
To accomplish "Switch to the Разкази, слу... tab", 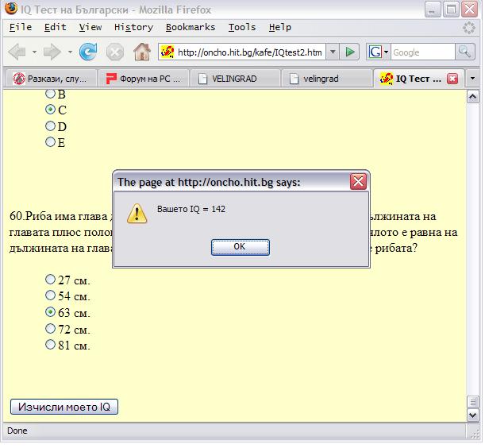I will [x=50, y=79].
